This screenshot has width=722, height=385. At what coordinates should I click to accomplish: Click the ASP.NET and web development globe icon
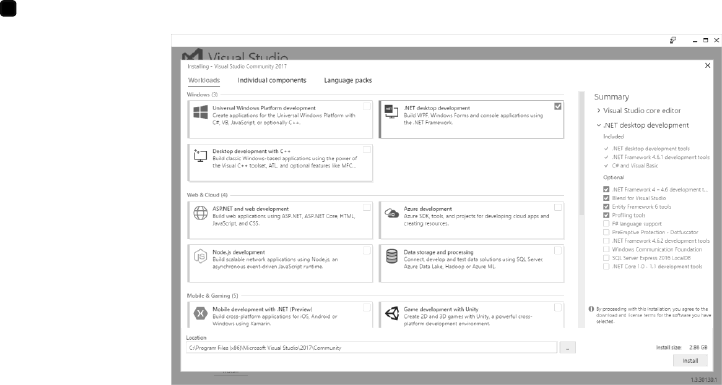click(x=200, y=213)
